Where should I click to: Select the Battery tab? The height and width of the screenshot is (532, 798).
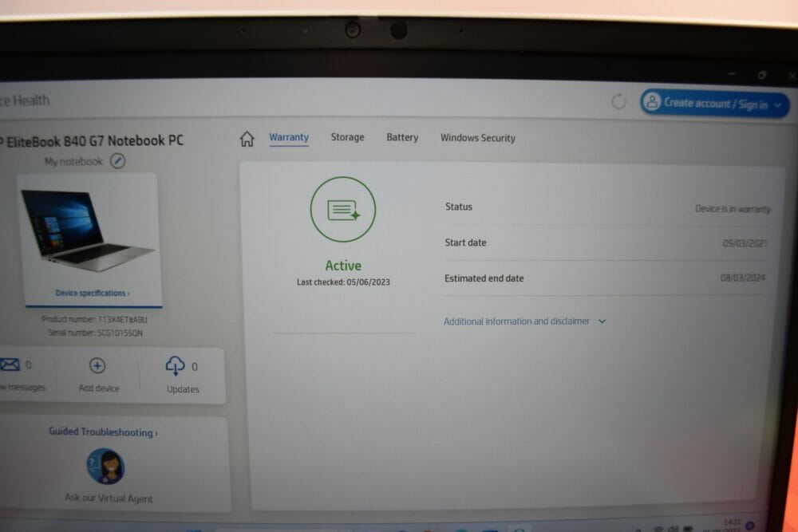402,137
